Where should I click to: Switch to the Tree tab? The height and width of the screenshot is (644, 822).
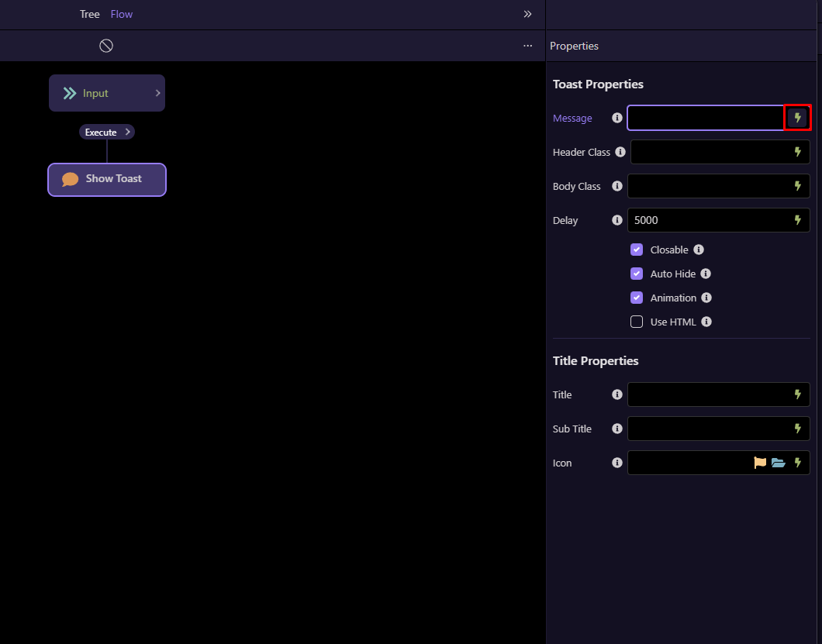coord(89,14)
